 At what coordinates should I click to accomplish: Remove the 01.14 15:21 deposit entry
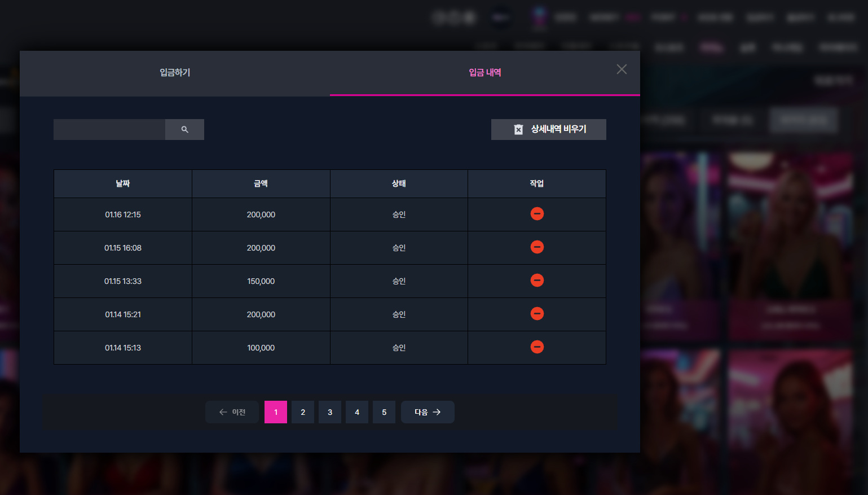537,314
